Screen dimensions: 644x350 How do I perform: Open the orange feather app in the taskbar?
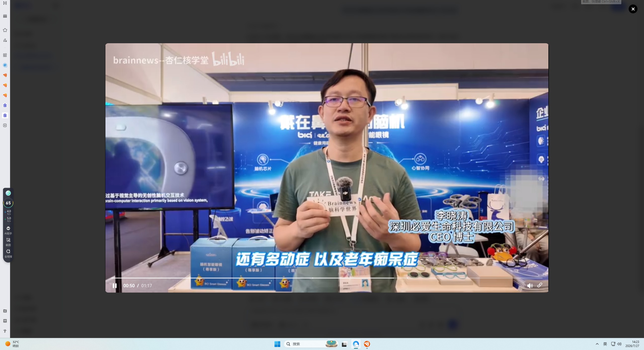point(367,344)
